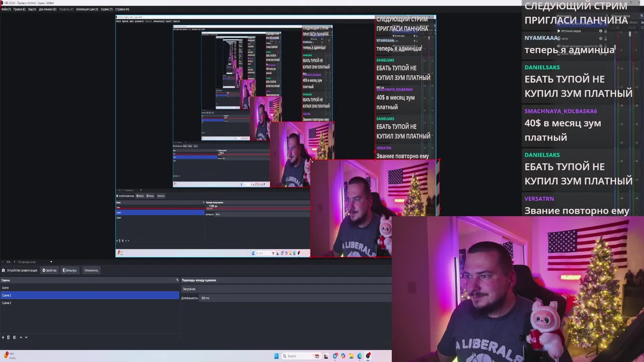Open Вид menu
The width and height of the screenshot is (644, 362).
tap(32, 9)
